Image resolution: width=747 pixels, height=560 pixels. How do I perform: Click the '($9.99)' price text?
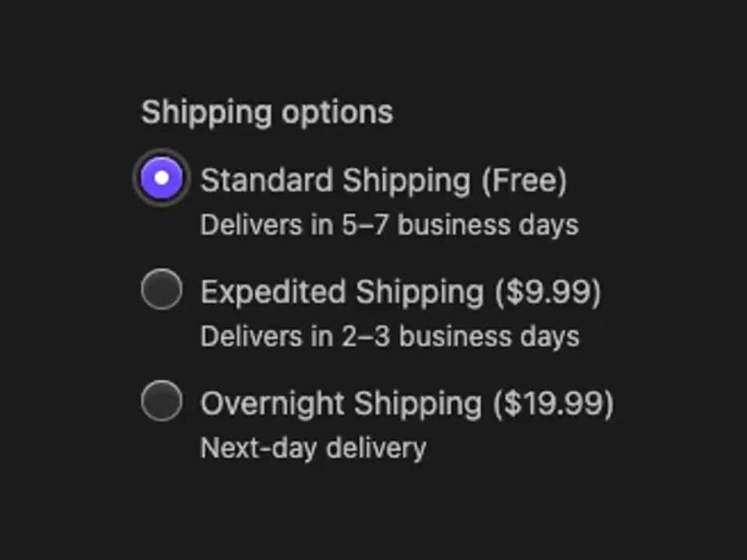click(548, 292)
